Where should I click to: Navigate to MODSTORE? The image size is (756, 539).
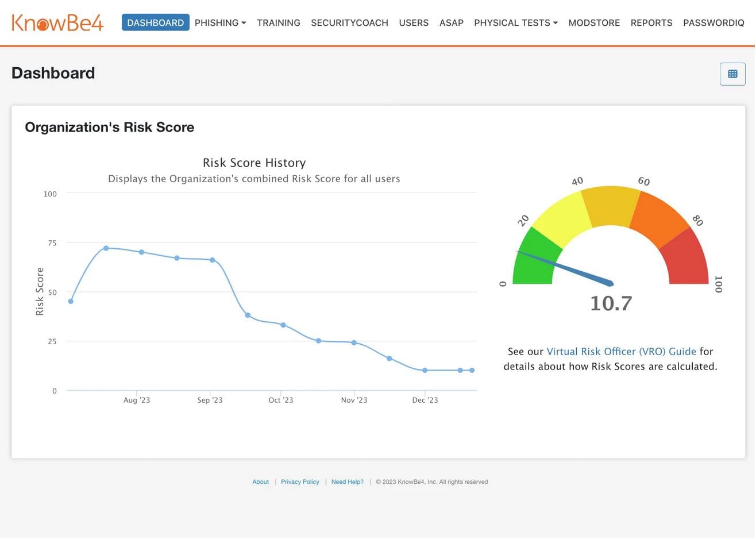pos(594,22)
